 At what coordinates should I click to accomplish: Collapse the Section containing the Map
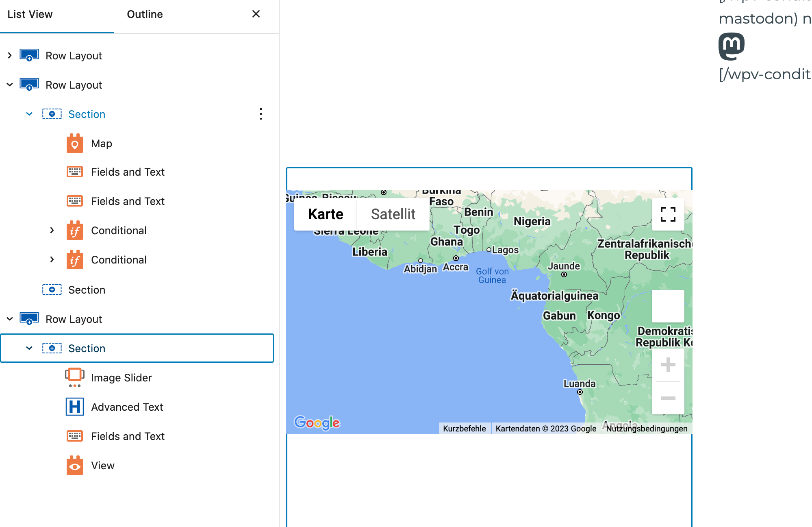[x=29, y=114]
